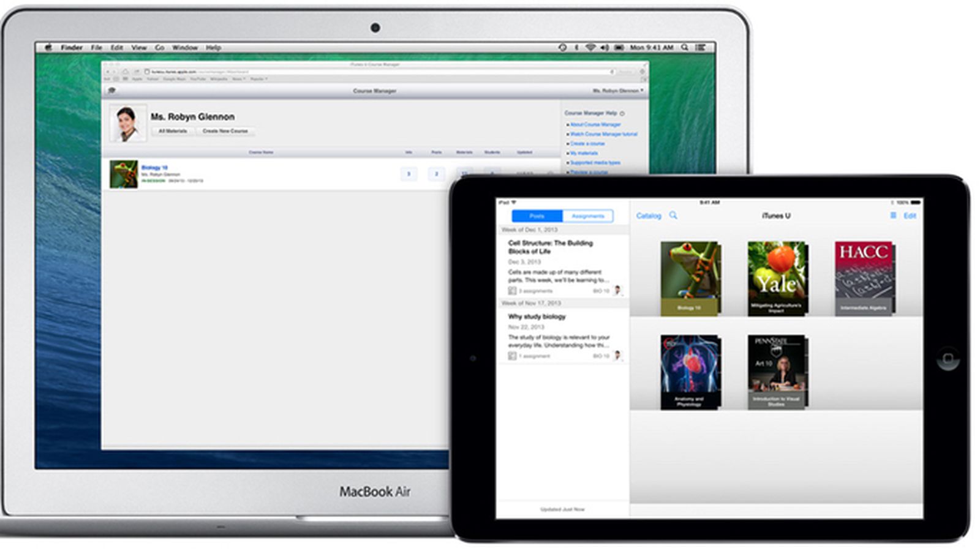
Task: Open the Yale Mitigating Agriculture's Impact course
Action: coord(778,279)
